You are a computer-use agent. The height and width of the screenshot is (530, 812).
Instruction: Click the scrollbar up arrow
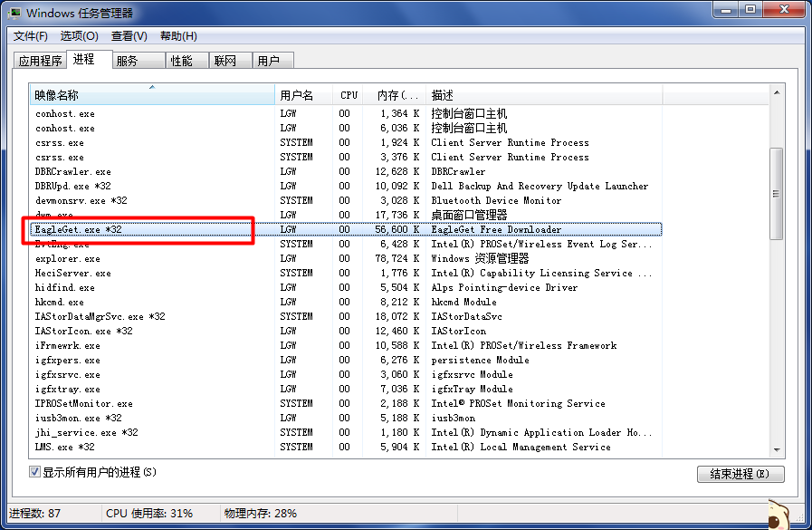click(777, 92)
